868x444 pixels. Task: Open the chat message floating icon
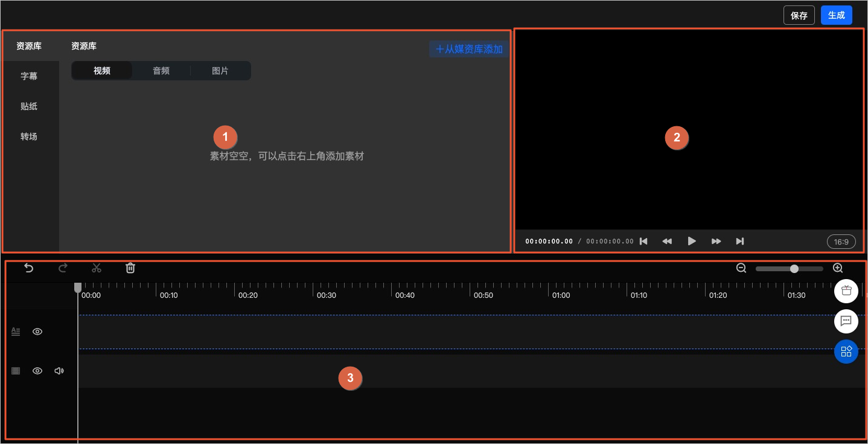pos(846,321)
